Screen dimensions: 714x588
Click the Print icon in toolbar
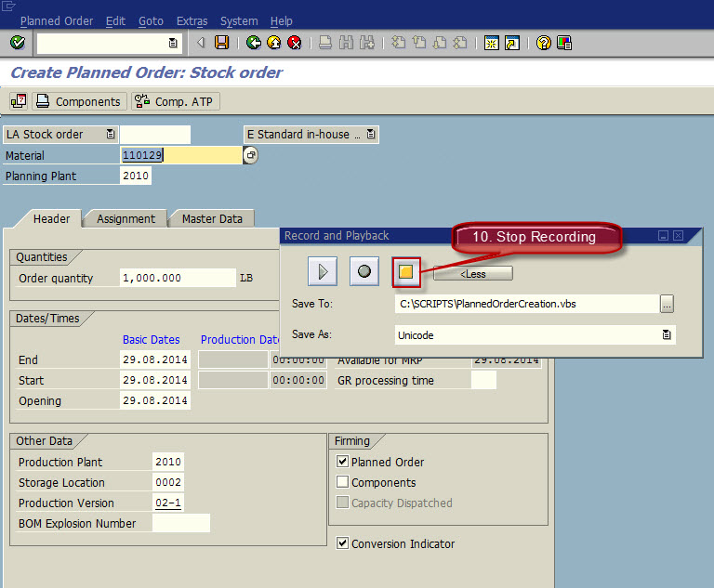click(x=325, y=43)
